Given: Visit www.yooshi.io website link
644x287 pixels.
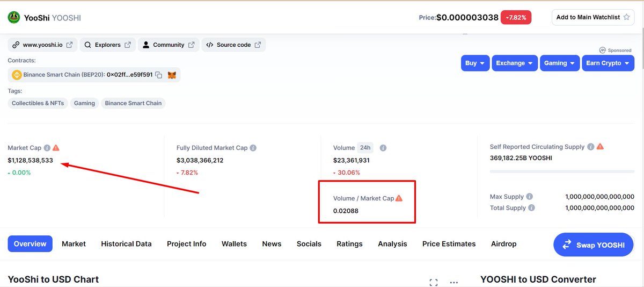Looking at the screenshot, I should click(43, 45).
